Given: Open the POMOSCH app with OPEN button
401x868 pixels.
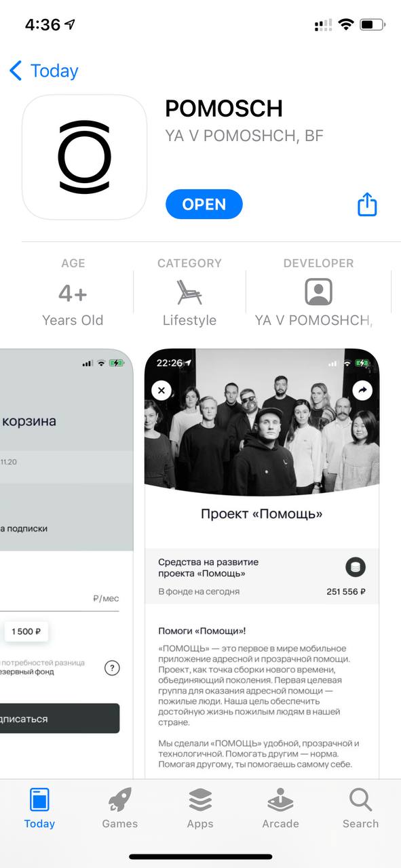Looking at the screenshot, I should tap(204, 204).
